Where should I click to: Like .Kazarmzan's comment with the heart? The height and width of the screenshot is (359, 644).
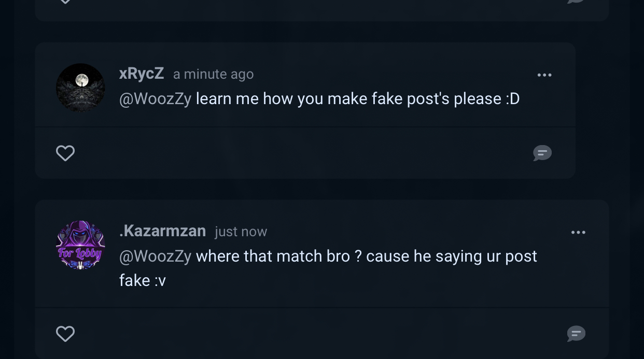(x=65, y=334)
